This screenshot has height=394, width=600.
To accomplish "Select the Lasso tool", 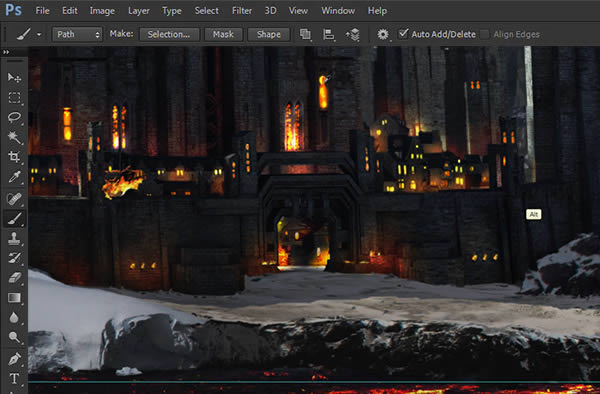I will point(14,117).
